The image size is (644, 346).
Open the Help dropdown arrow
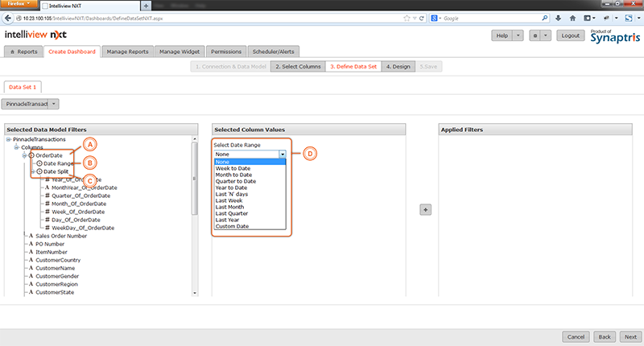[518, 35]
